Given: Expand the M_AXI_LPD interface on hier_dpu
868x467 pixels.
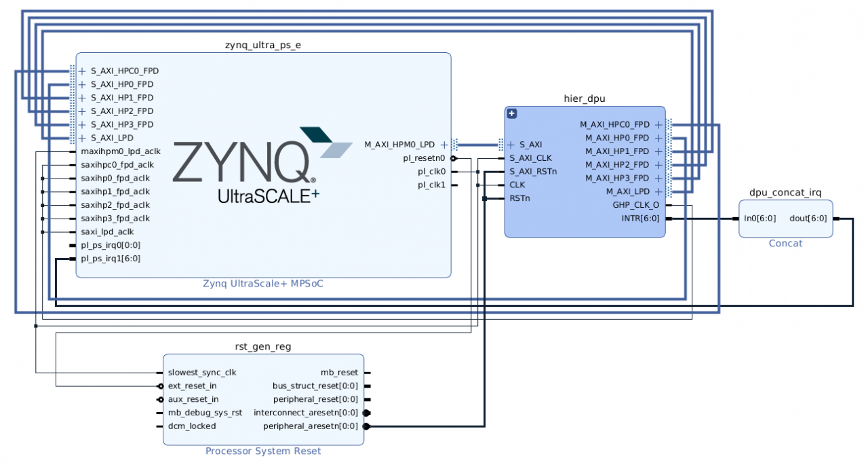Looking at the screenshot, I should coord(658,191).
